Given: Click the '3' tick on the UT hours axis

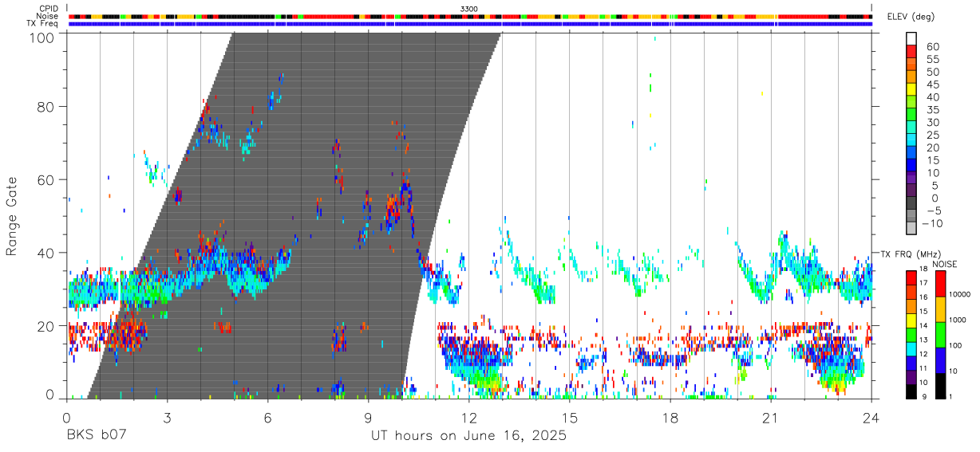Looking at the screenshot, I should pyautogui.click(x=167, y=418).
